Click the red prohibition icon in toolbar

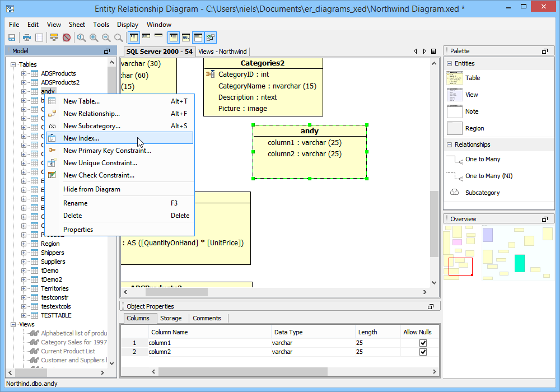pyautogui.click(x=67, y=38)
